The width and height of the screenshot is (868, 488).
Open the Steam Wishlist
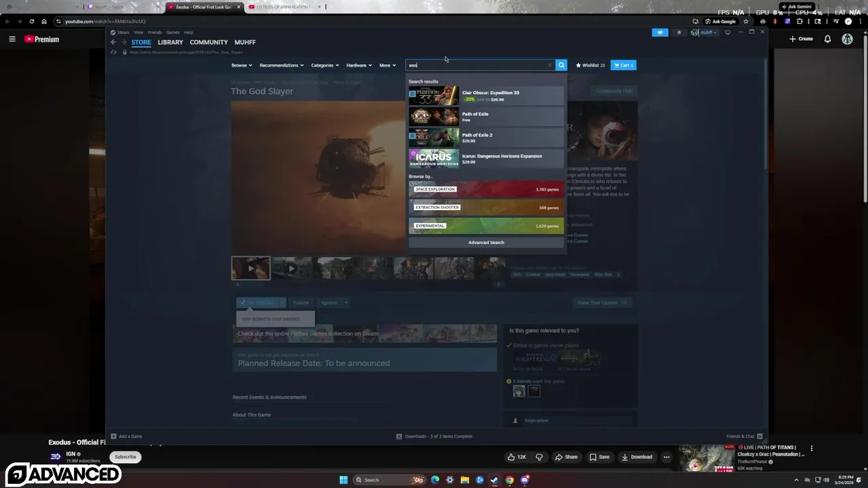[590, 65]
